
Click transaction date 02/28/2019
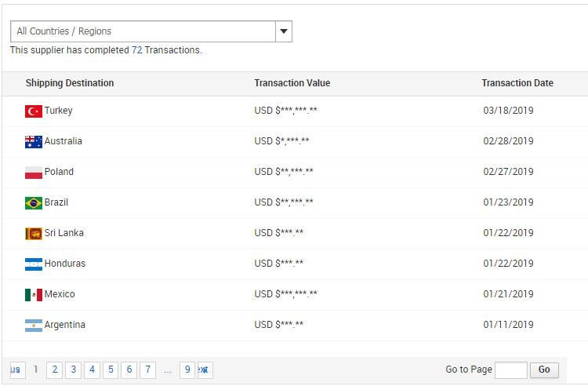508,141
